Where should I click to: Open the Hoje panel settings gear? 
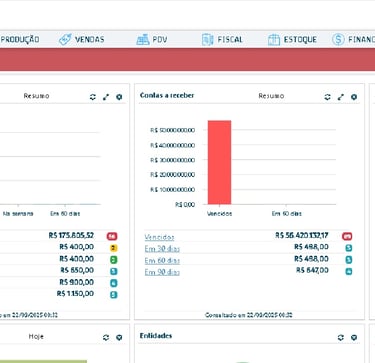pos(119,337)
